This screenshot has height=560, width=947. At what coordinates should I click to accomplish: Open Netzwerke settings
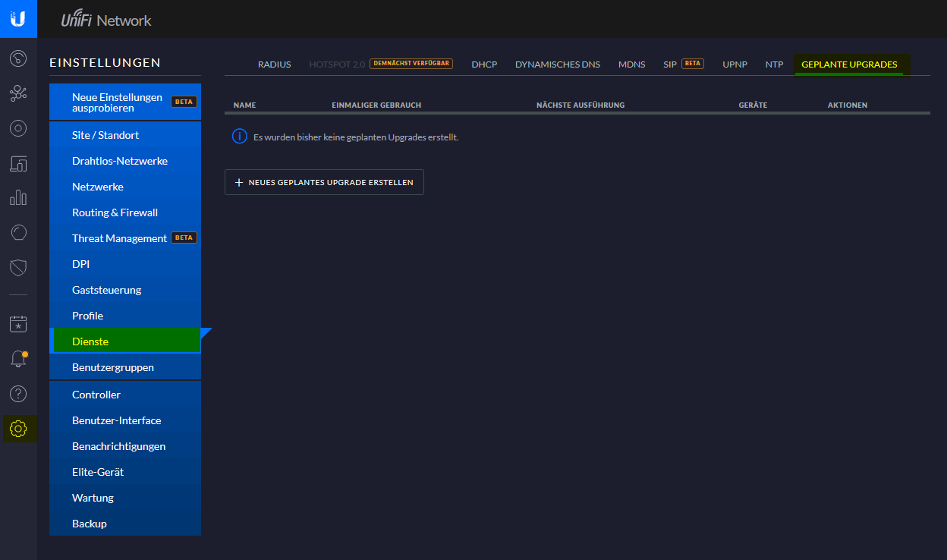point(125,187)
